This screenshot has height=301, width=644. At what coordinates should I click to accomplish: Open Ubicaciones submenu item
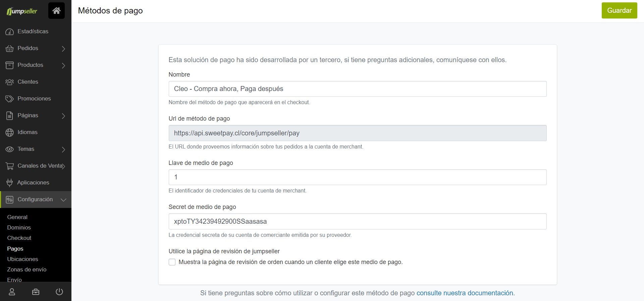pos(23,259)
